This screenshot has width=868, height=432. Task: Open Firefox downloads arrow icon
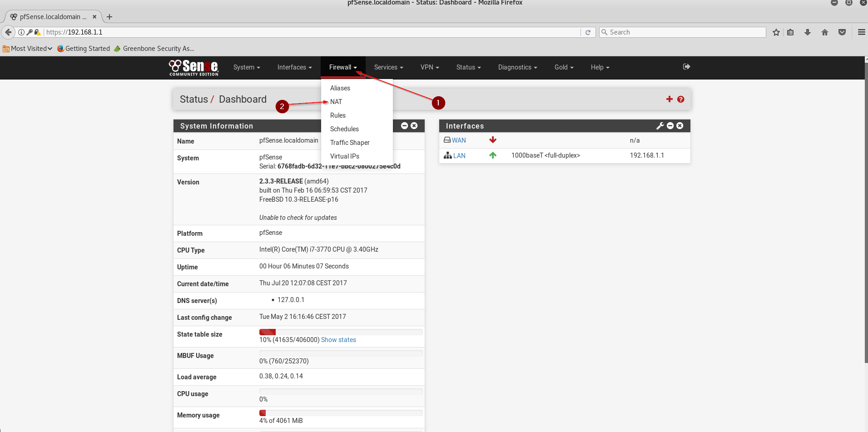pos(808,32)
